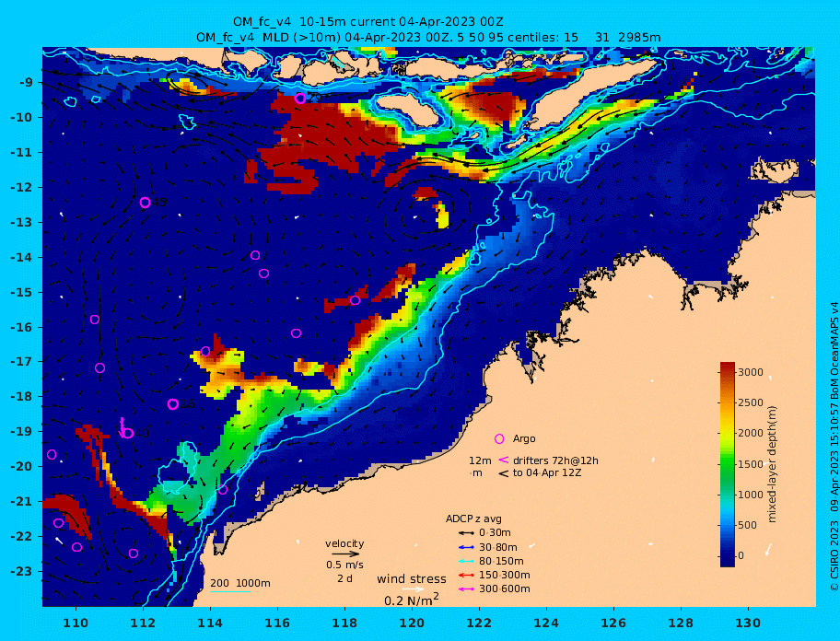Click the 'velocity' label
Viewport: 840px width, 641px height.
(344, 543)
